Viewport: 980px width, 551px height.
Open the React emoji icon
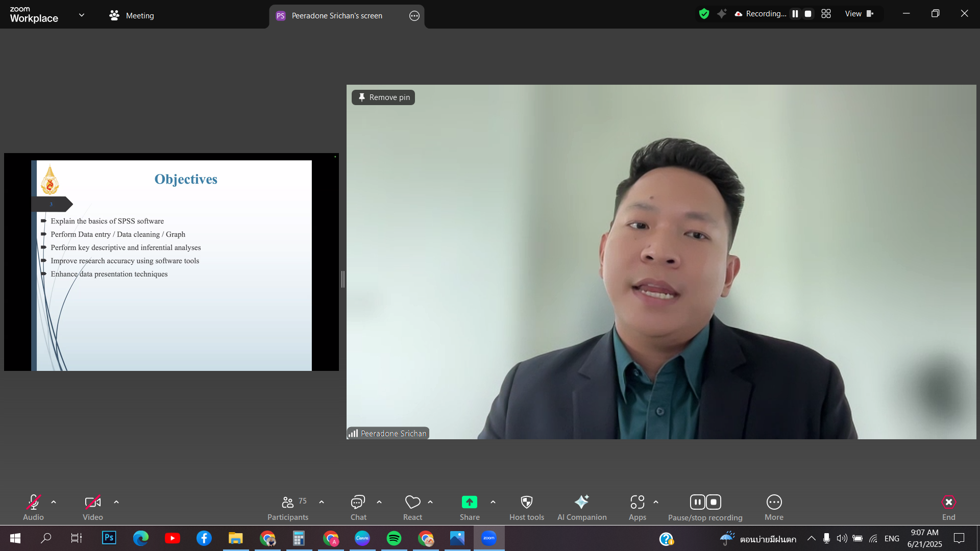point(412,503)
